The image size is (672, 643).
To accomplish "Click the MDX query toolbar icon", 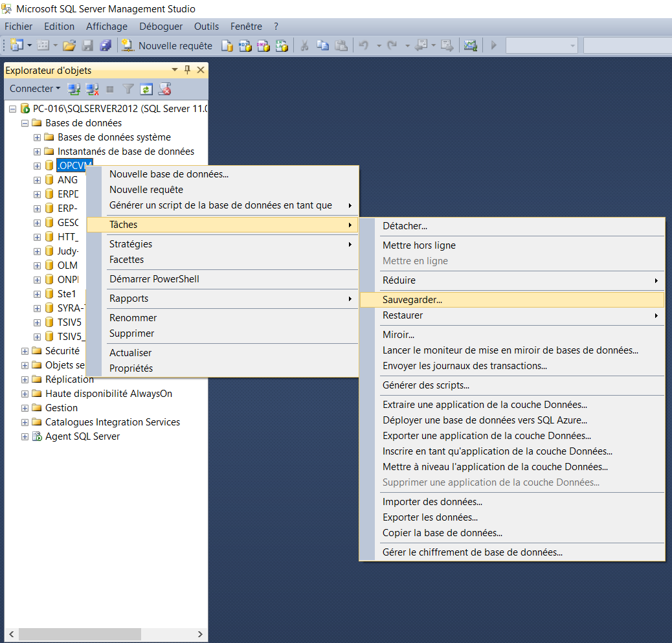I will pos(245,45).
